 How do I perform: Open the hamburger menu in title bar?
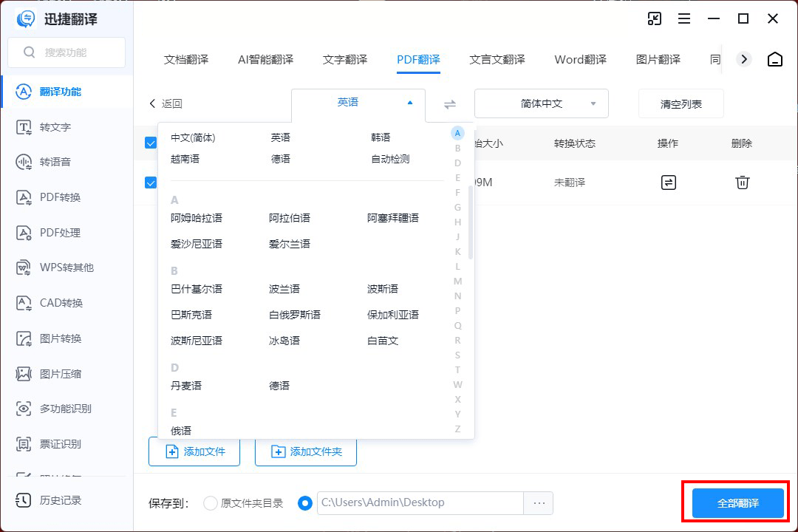tap(684, 18)
